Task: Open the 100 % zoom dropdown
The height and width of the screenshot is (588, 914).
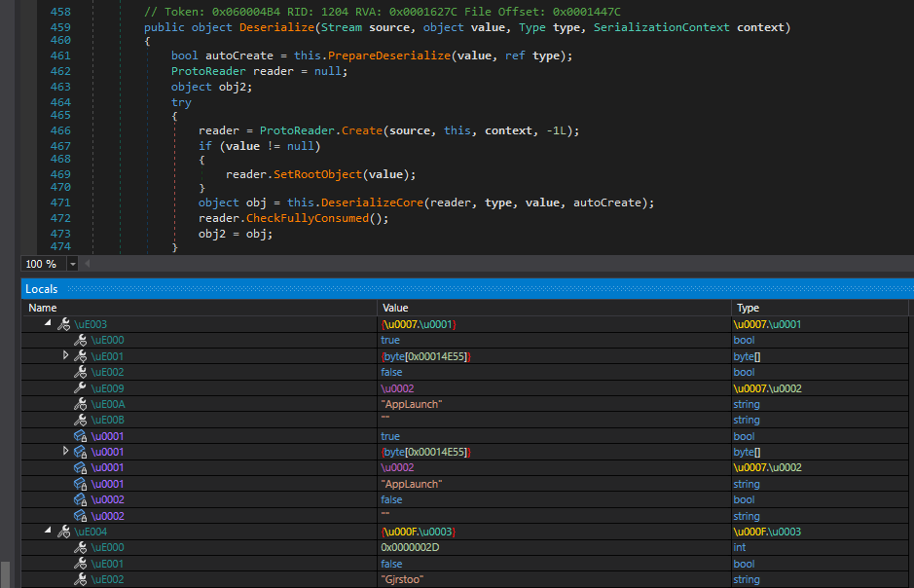Action: tap(72, 265)
